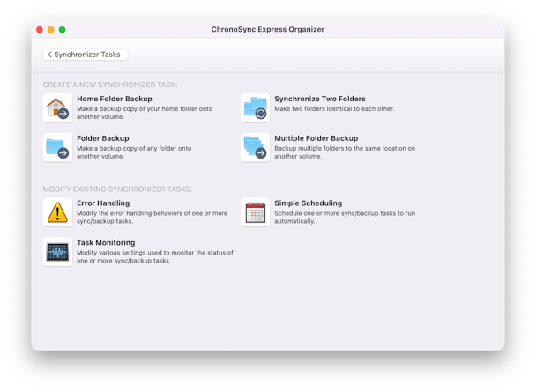Click 'Backup multiple folders to the same location' text
Image resolution: width=536 pixels, height=392 pixels.
tap(345, 152)
